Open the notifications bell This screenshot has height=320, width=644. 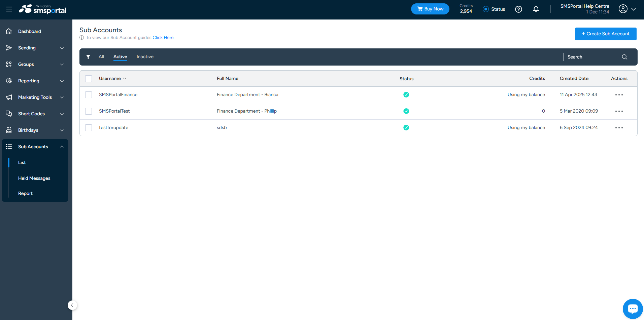pyautogui.click(x=536, y=9)
